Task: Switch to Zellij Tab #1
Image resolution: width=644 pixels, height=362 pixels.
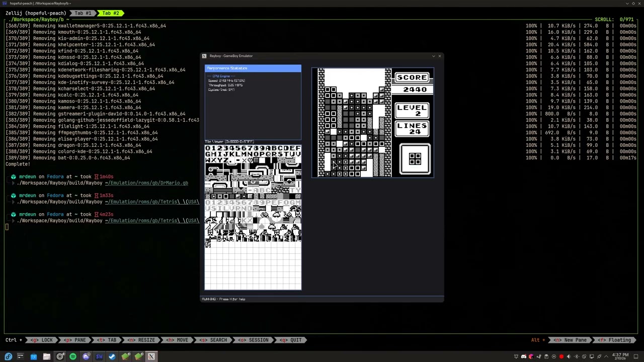Action: pyautogui.click(x=83, y=13)
